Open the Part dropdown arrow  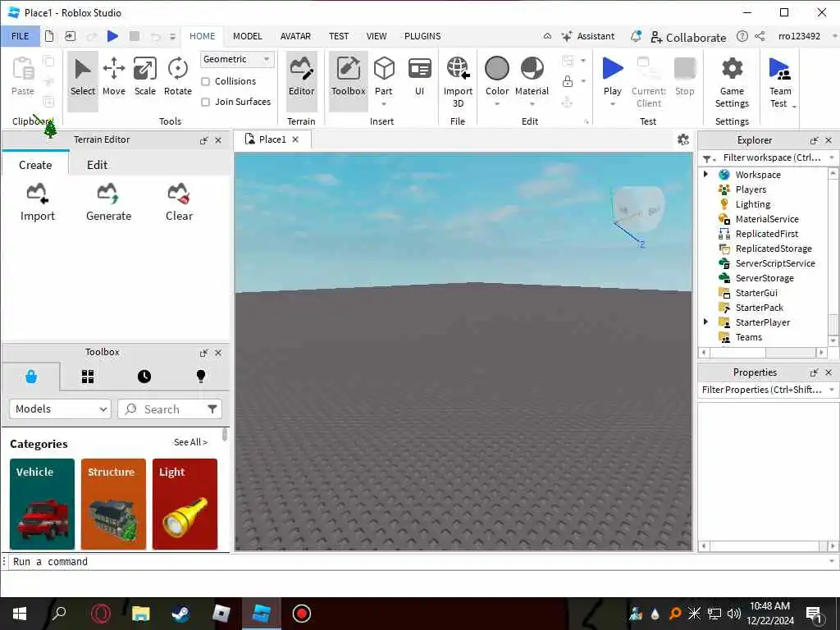[x=384, y=104]
